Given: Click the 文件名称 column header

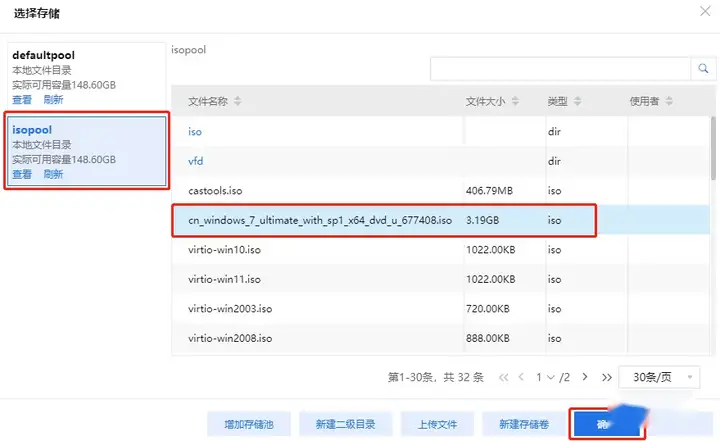Looking at the screenshot, I should coord(208,101).
